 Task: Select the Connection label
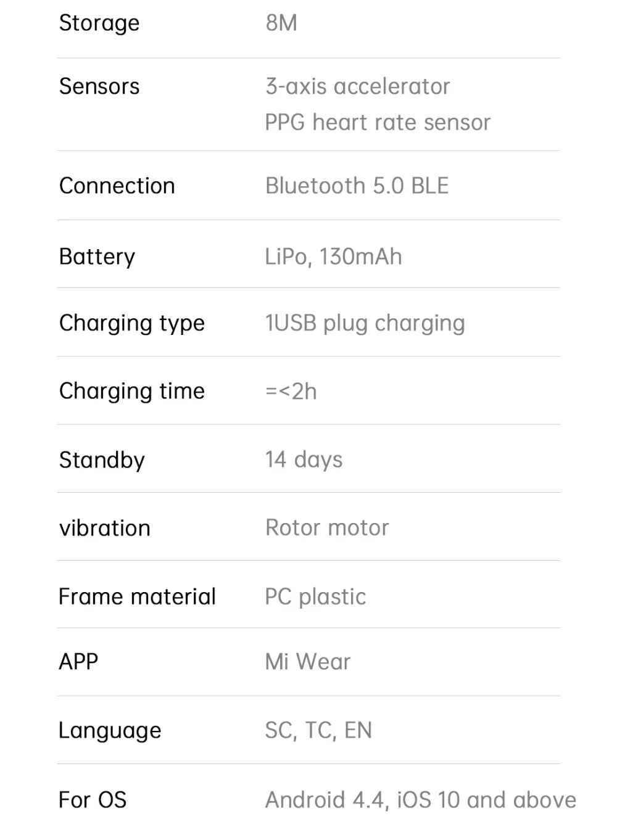(117, 186)
